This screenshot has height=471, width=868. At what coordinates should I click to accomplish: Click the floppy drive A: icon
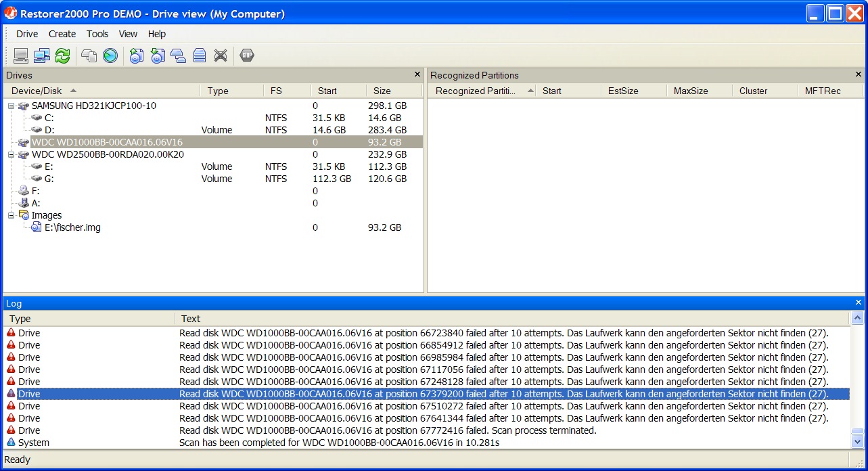(24, 203)
